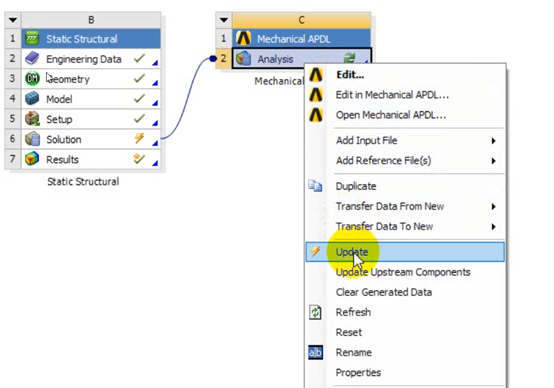
Task: Click the Results rainbow cube icon
Action: [32, 159]
